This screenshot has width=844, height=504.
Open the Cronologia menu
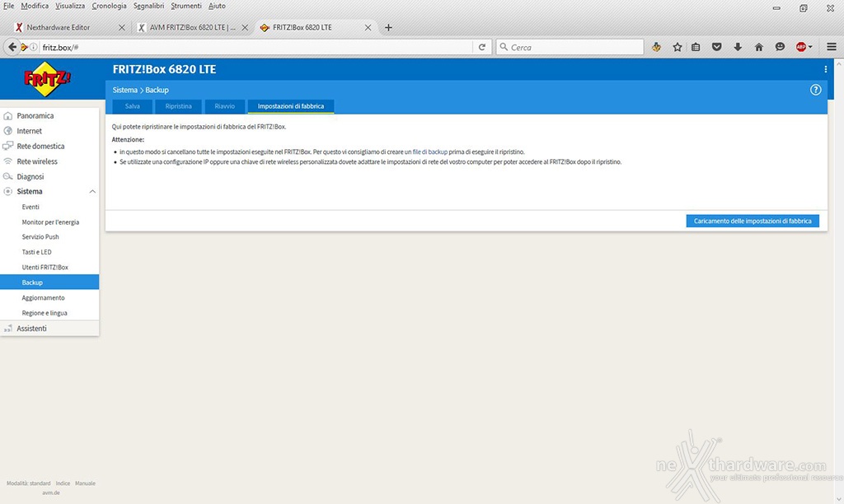[x=110, y=6]
